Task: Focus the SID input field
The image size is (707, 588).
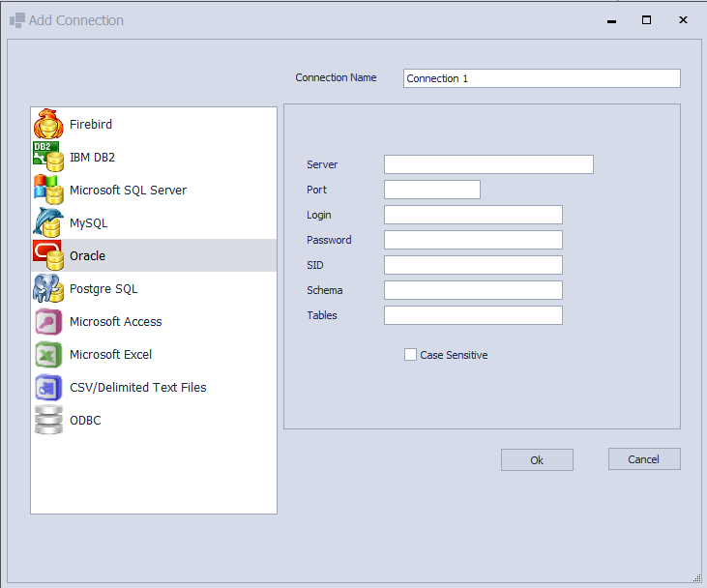Action: tap(474, 265)
